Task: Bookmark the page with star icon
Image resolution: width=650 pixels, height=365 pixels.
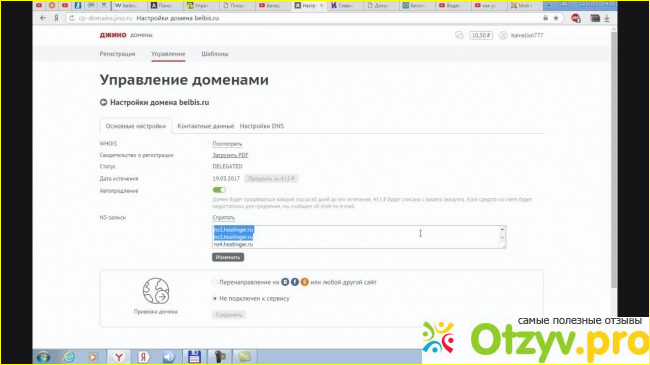Action: pyautogui.click(x=556, y=18)
